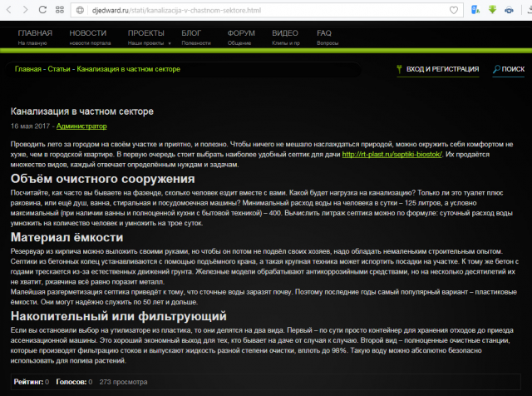Open the translate extension icon

[x=475, y=10]
